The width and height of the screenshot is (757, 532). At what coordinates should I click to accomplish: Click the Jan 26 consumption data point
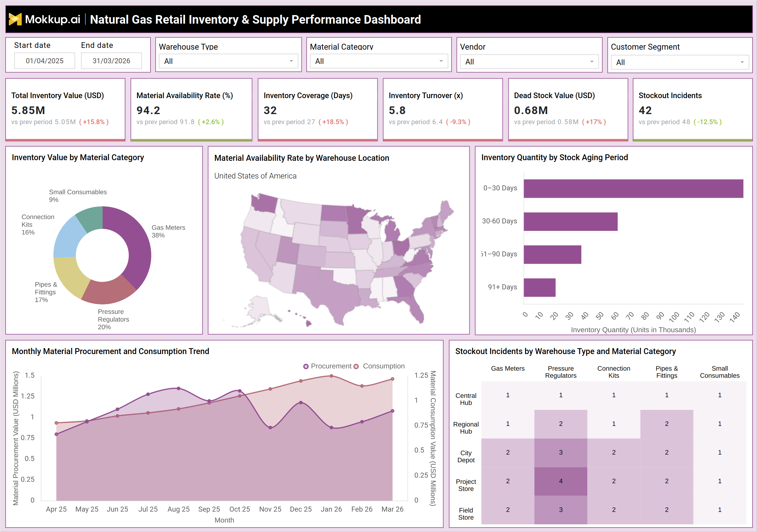(331, 376)
